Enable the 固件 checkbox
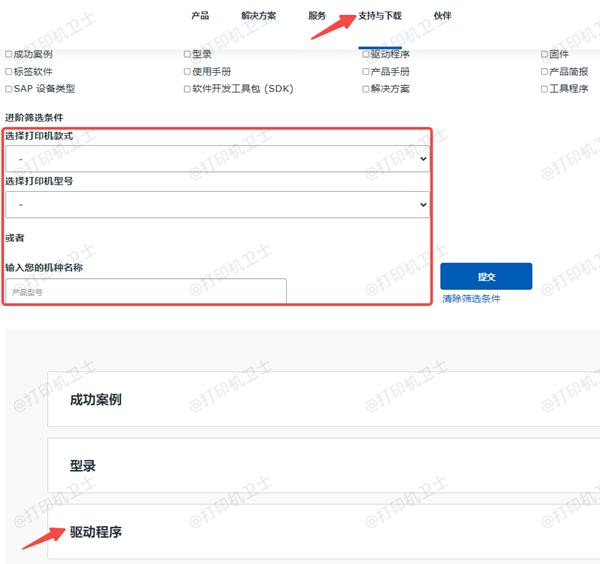Viewport: 600px width, 564px height. point(544,55)
